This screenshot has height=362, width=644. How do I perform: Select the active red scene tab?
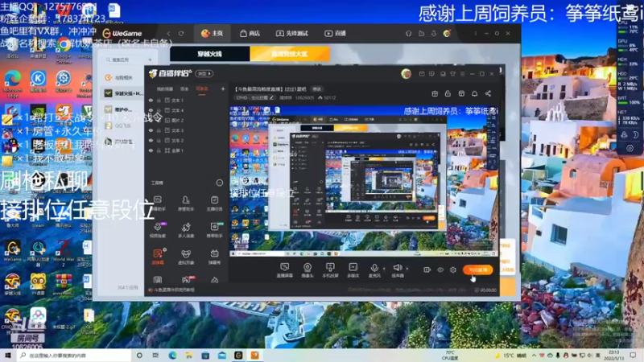pos(202,88)
